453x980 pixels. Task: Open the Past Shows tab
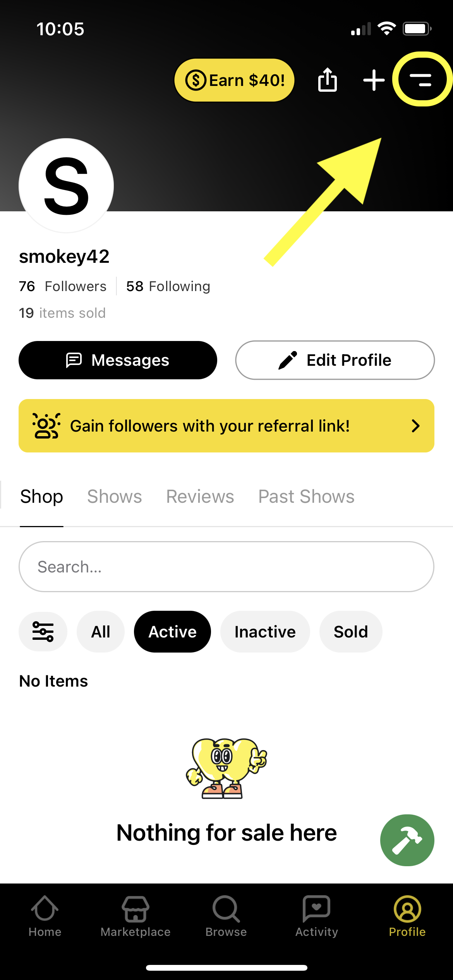(306, 497)
